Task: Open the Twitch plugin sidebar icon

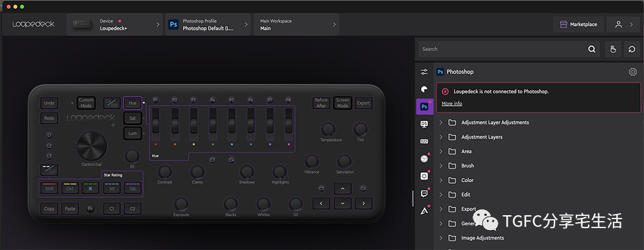Action: [x=424, y=194]
